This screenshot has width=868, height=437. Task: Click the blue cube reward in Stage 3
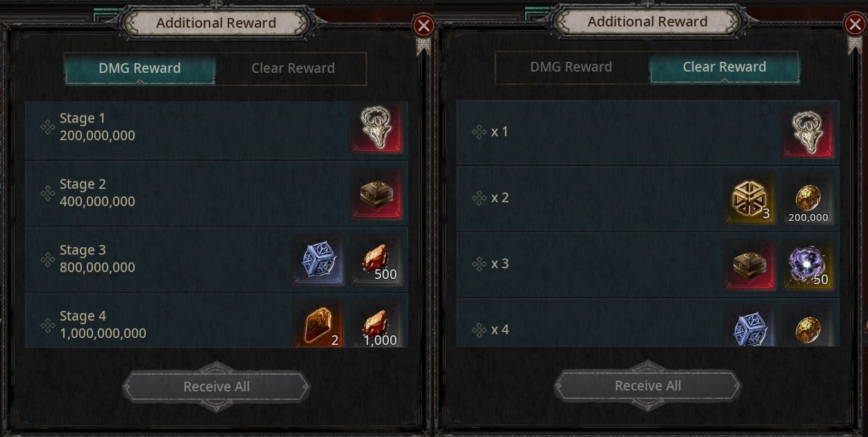[x=319, y=260]
